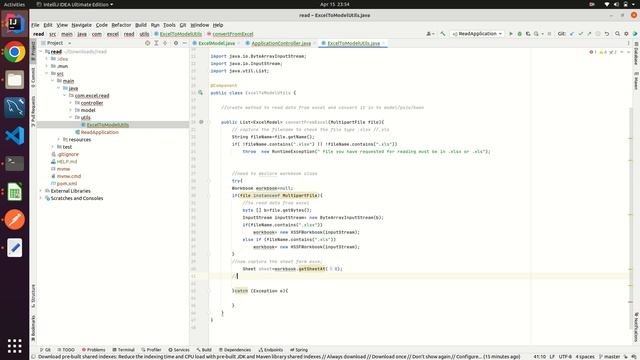Build project with the hammer icon
The height and width of the screenshot is (360, 640).
point(443,34)
